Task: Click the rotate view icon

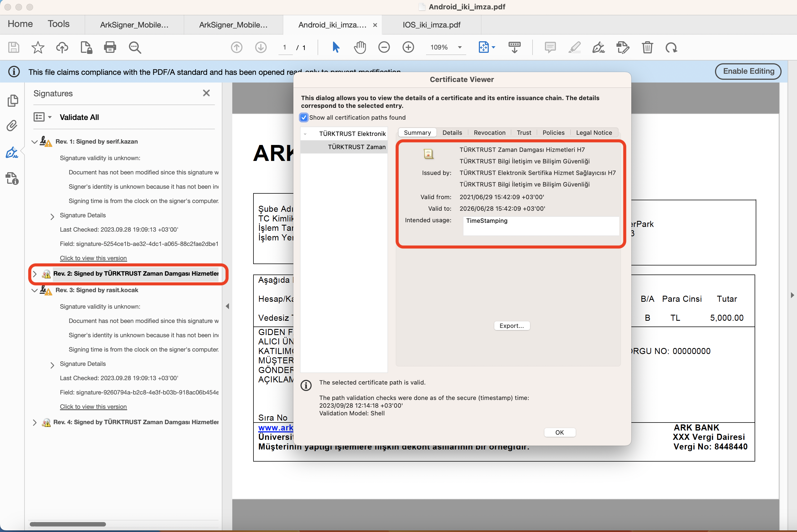Action: pos(672,48)
